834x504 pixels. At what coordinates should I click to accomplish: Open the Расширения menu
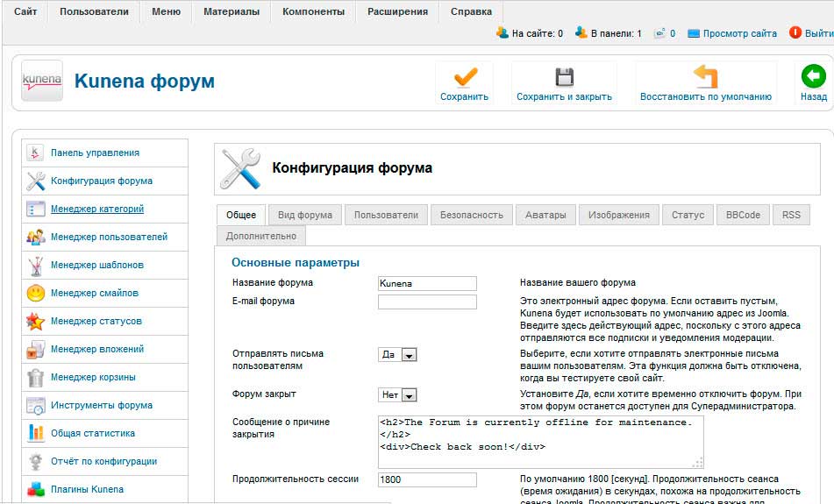tap(397, 11)
